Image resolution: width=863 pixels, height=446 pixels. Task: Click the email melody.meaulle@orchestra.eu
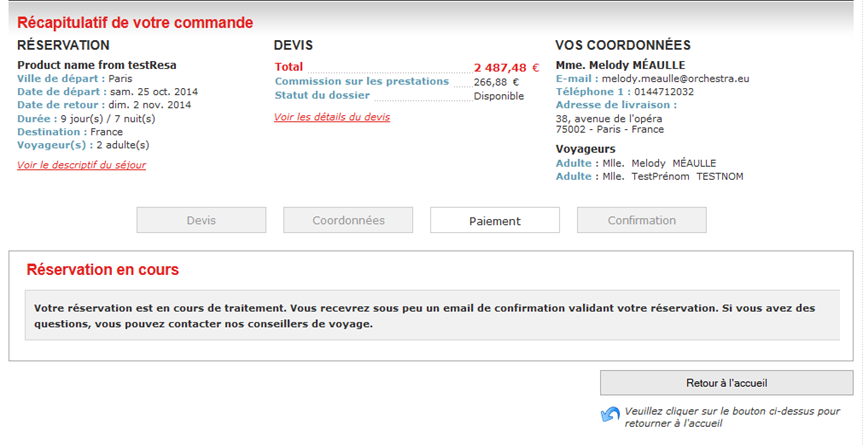675,78
